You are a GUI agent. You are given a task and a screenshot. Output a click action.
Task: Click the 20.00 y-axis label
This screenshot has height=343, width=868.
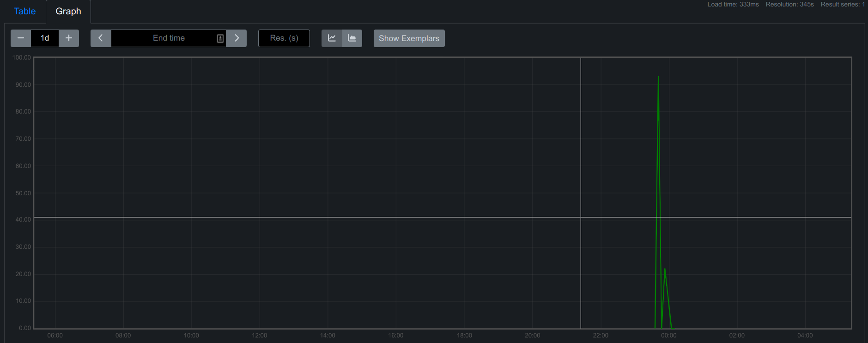point(23,274)
